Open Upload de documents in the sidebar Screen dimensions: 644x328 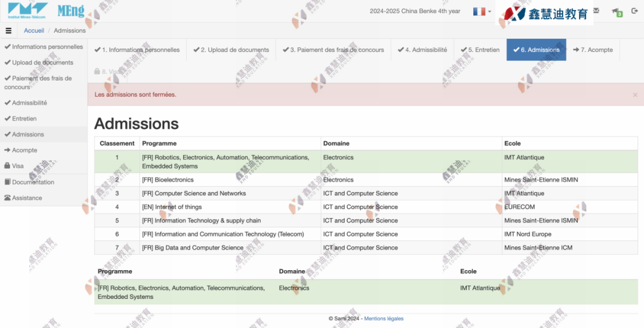coord(44,63)
